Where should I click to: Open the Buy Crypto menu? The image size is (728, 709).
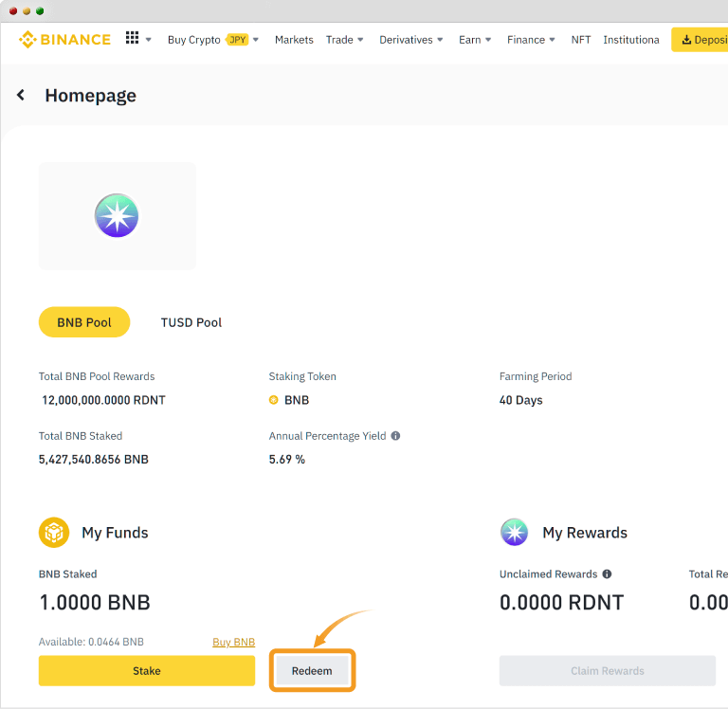tap(194, 40)
